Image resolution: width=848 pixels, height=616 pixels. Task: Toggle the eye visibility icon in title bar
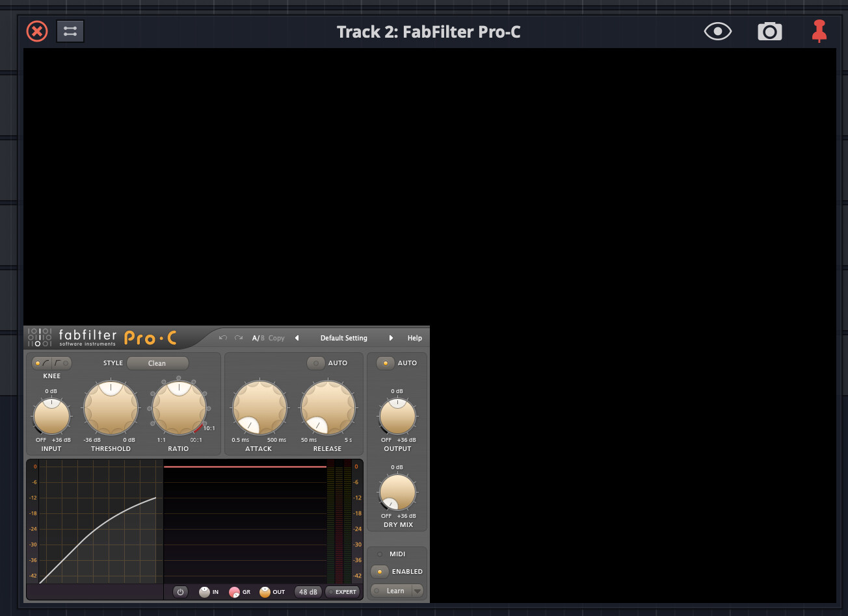pos(718,31)
